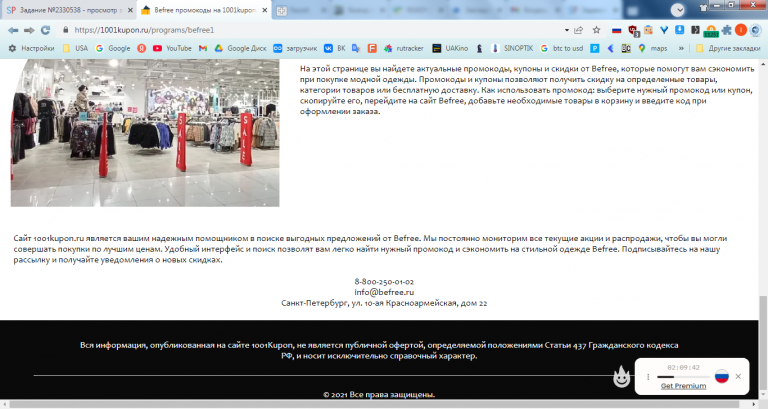Click the share page icon
Viewport: 768px width, 409px height.
click(x=579, y=30)
